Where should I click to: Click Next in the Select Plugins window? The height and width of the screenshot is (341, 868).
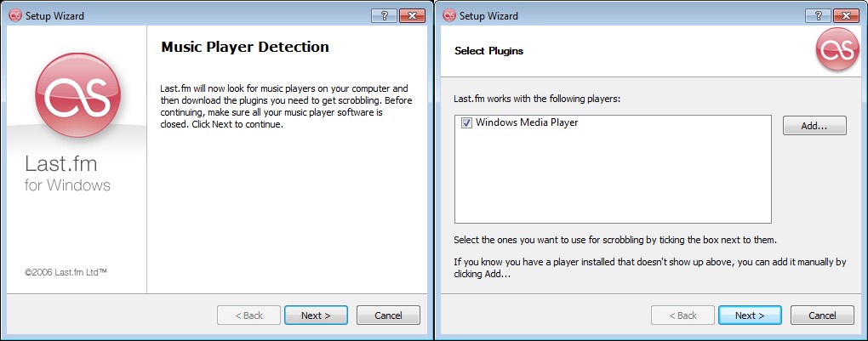click(x=750, y=315)
